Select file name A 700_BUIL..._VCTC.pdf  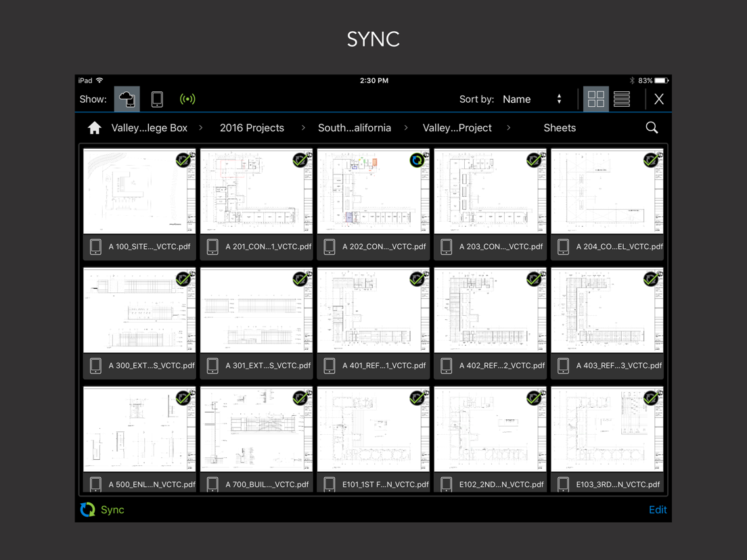coord(267,484)
